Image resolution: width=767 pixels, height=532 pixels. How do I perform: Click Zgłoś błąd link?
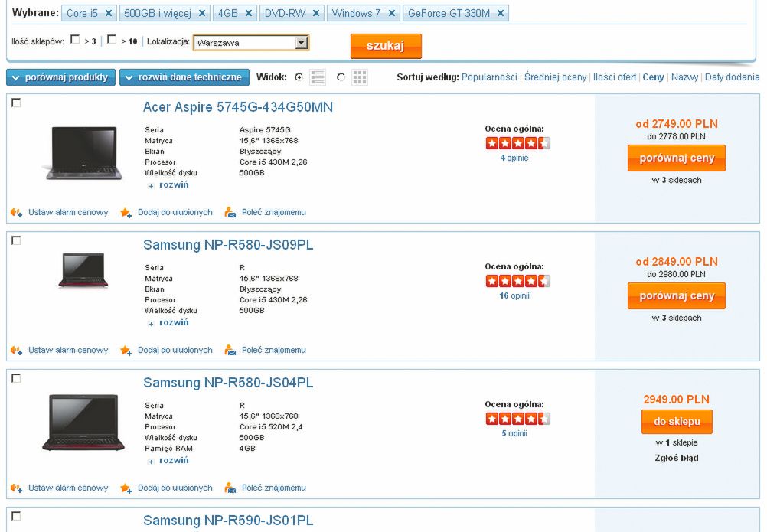[x=677, y=459]
